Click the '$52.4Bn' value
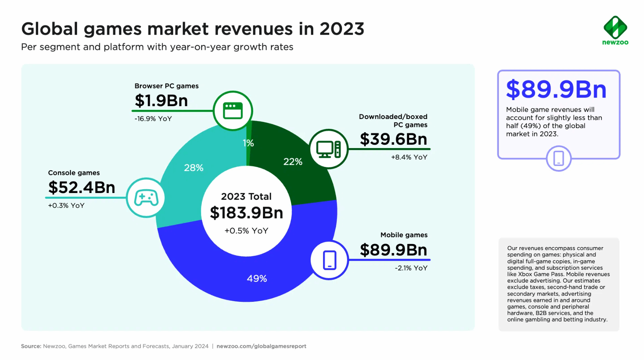 click(82, 187)
